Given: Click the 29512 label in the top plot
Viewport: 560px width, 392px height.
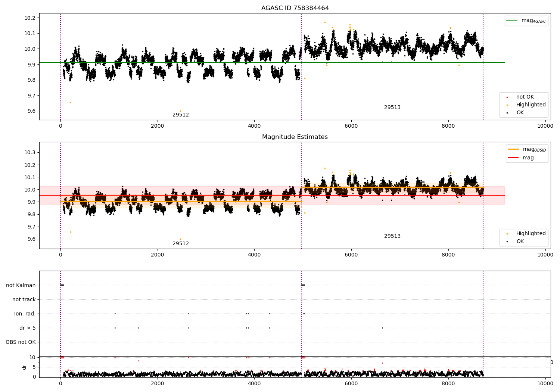Looking at the screenshot, I should pyautogui.click(x=181, y=115).
